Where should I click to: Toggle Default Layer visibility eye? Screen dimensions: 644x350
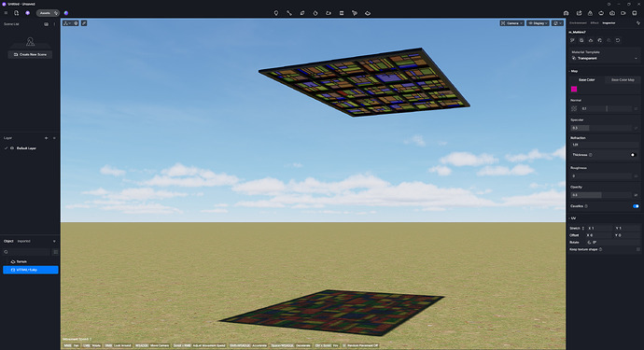[12, 148]
